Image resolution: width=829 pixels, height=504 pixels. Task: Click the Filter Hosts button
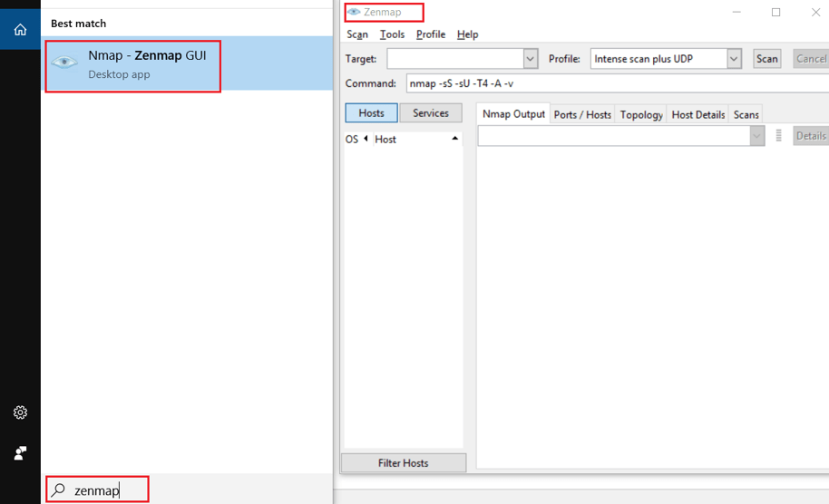404,463
